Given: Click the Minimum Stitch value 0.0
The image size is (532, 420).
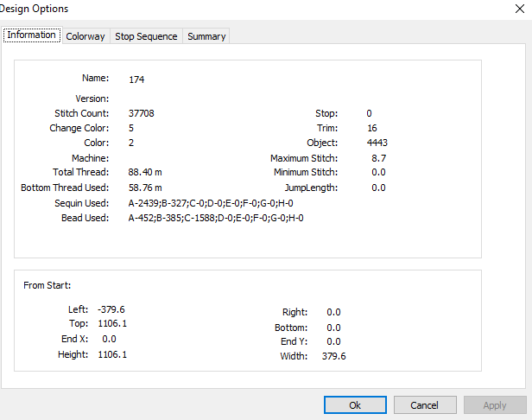Looking at the screenshot, I should coord(378,172).
